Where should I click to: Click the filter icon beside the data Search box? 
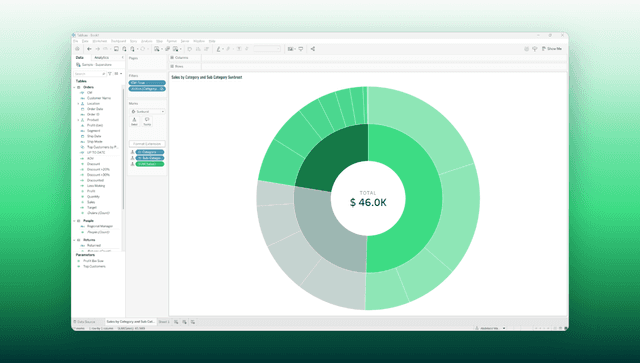pos(110,73)
